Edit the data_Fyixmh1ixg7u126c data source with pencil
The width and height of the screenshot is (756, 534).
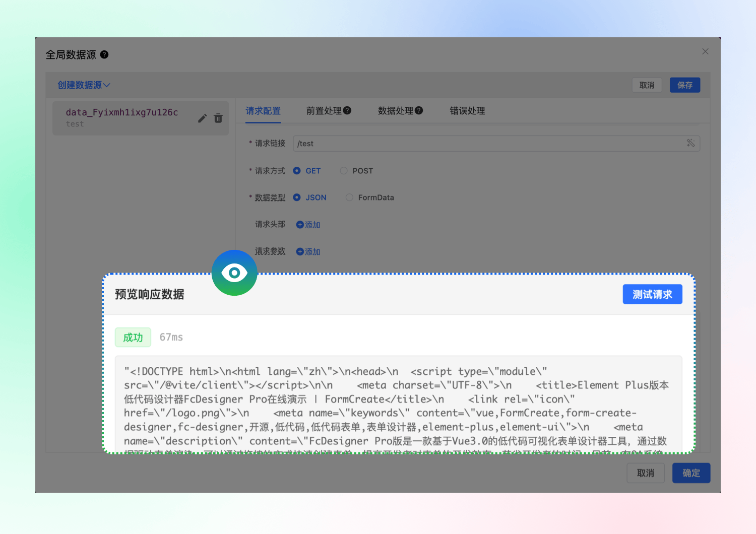[x=202, y=118]
